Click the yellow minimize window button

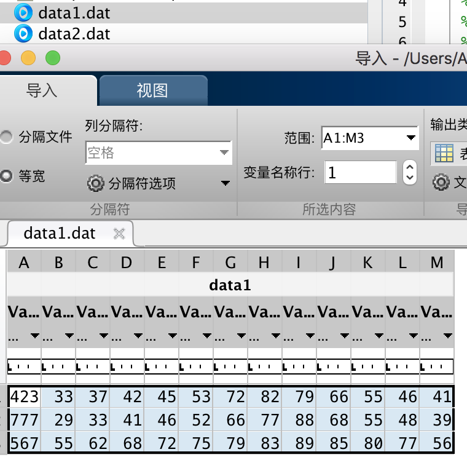[x=28, y=58]
